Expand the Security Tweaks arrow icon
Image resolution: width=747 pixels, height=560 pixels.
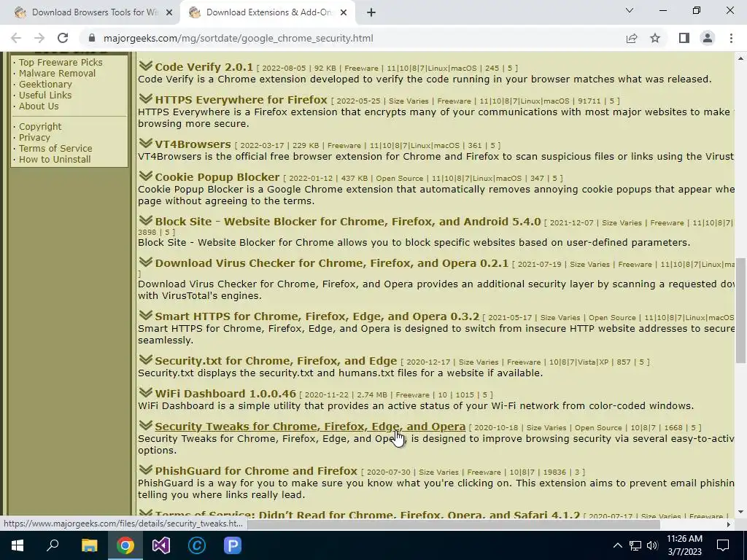coord(145,426)
